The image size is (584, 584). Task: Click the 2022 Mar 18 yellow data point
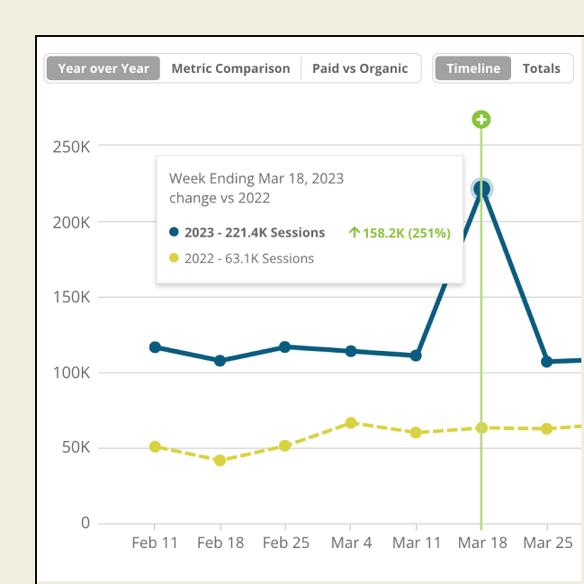point(481,428)
